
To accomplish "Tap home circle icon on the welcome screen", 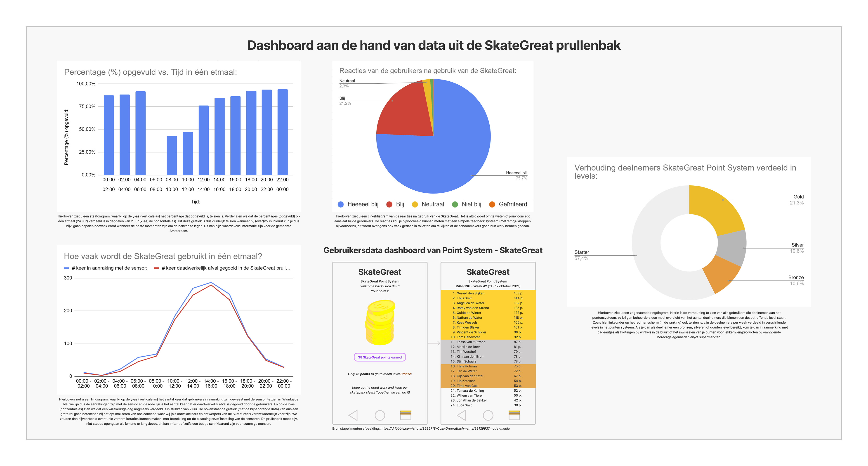I will point(380,415).
